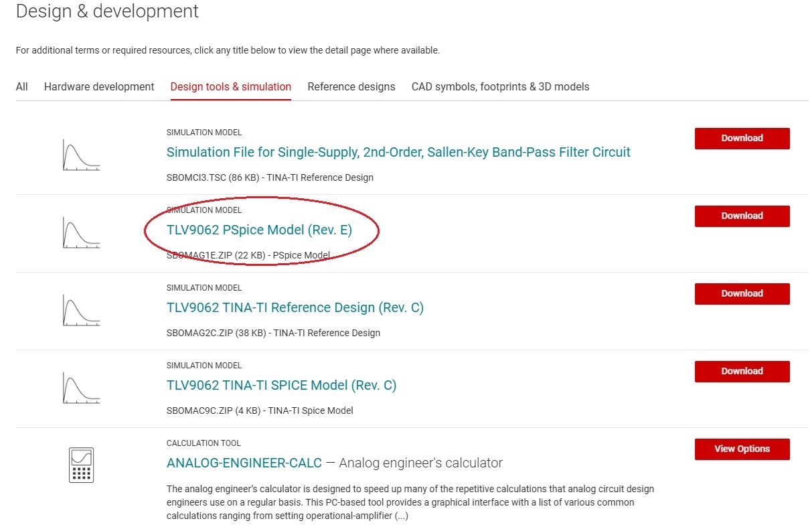
Task: Click the graph icon beside TLV9062 PSpice Model
Action: coord(81,232)
